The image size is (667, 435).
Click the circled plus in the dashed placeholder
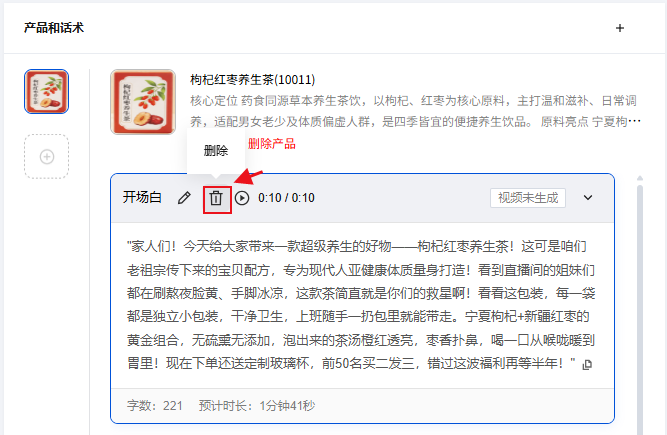(x=47, y=156)
